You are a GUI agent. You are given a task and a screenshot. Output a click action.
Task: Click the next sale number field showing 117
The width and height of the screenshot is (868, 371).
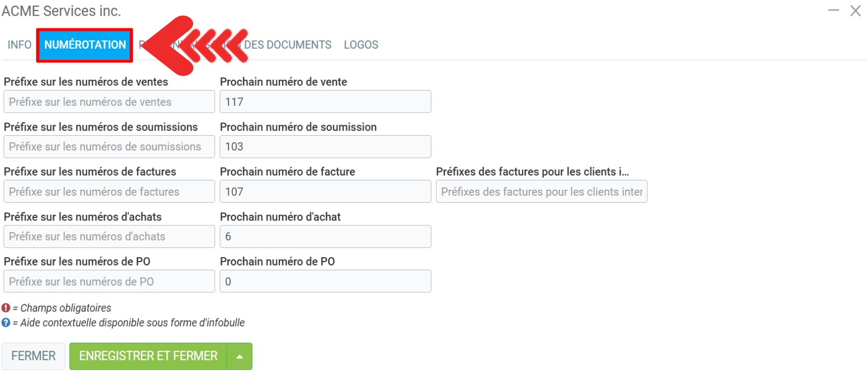pyautogui.click(x=325, y=102)
